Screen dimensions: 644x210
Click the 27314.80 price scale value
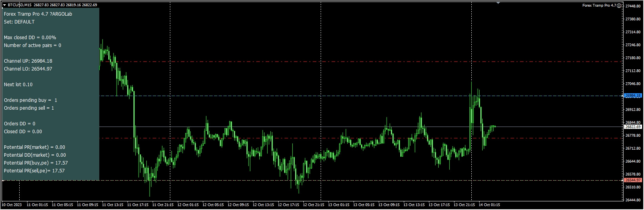click(633, 32)
